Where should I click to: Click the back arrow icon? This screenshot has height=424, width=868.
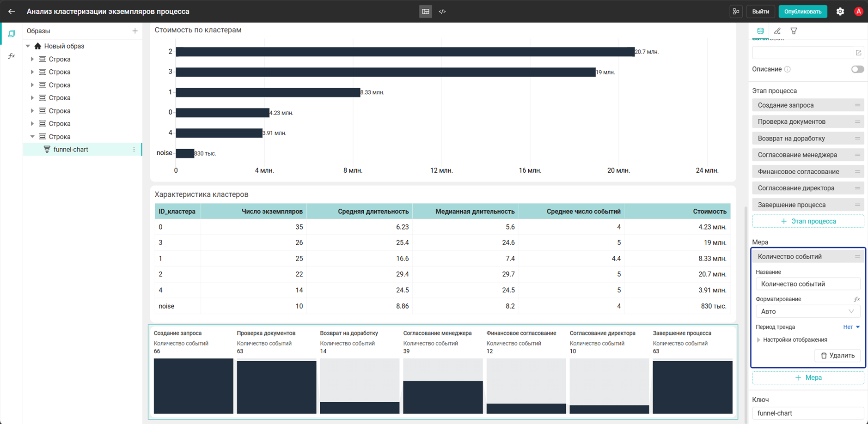(x=12, y=12)
